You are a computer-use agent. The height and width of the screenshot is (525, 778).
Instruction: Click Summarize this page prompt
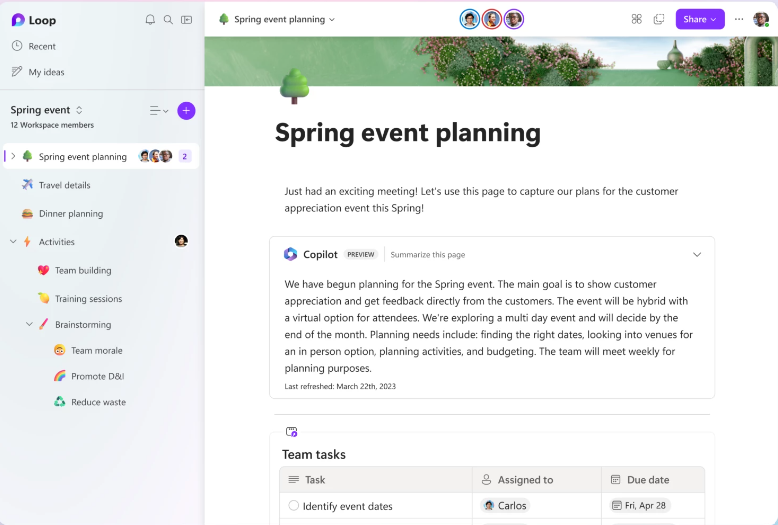pyautogui.click(x=427, y=255)
